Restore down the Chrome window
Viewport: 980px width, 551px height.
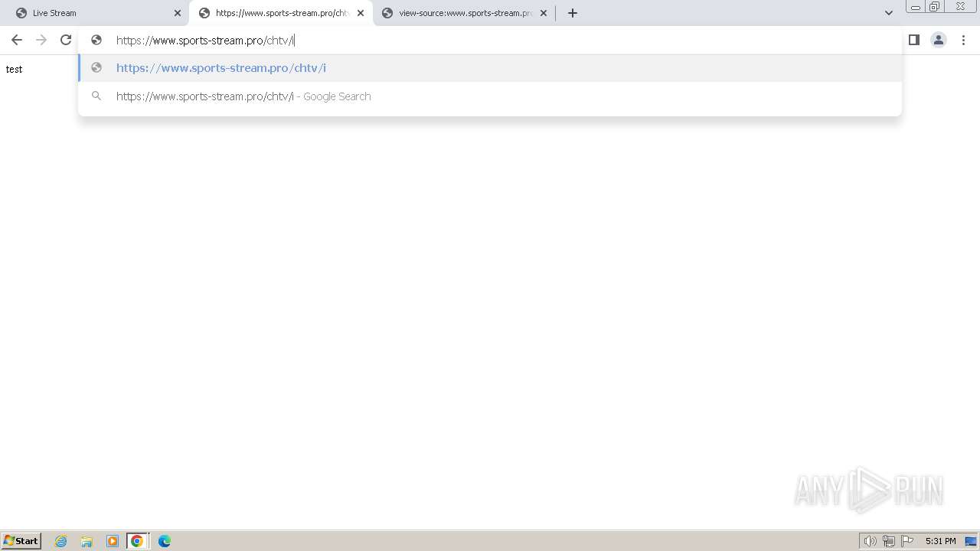click(x=935, y=6)
